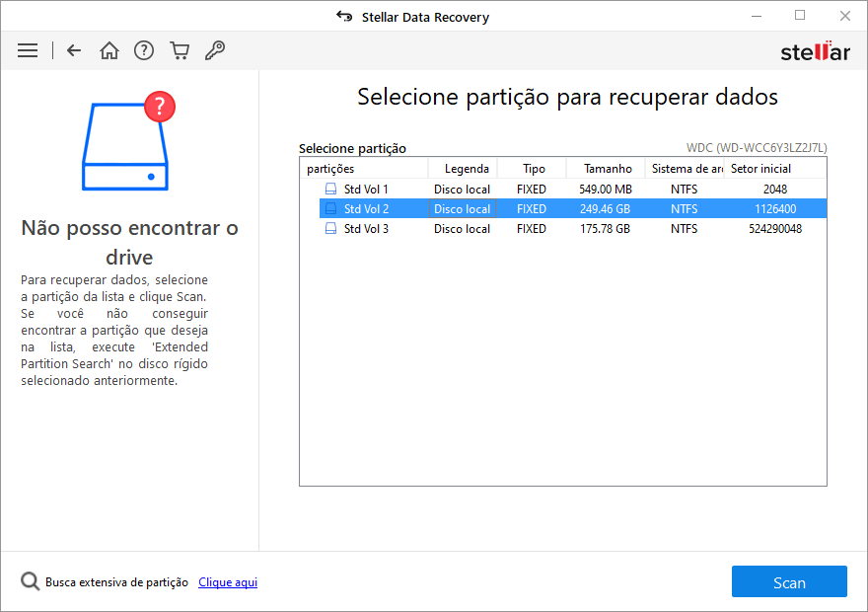Click the drive icon of Std Vol 1
Image resolution: width=868 pixels, height=612 pixels.
coord(330,189)
